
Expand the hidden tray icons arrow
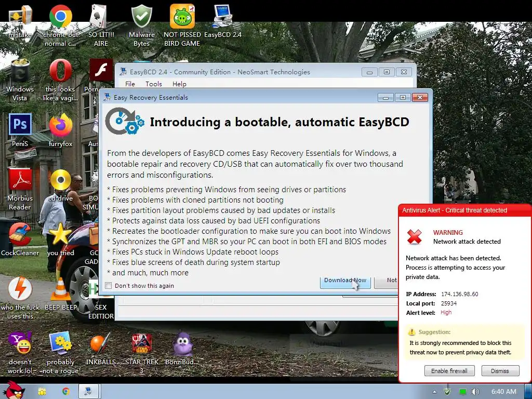(435, 392)
